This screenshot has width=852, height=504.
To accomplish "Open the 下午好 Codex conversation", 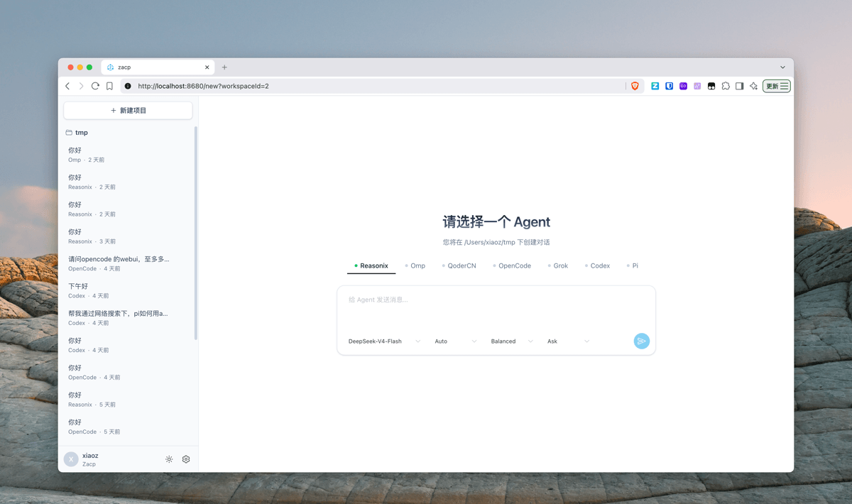I will pos(128,290).
